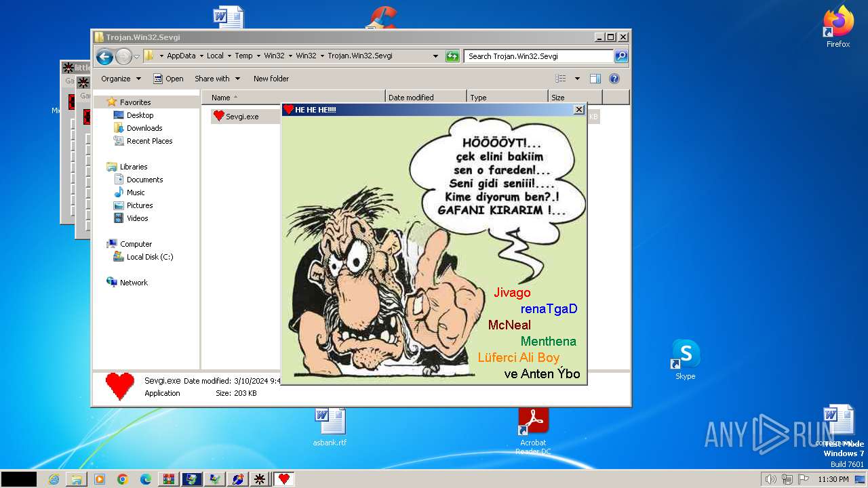This screenshot has width=868, height=488.
Task: Click Internet Explorer in the taskbar
Action: (54, 479)
